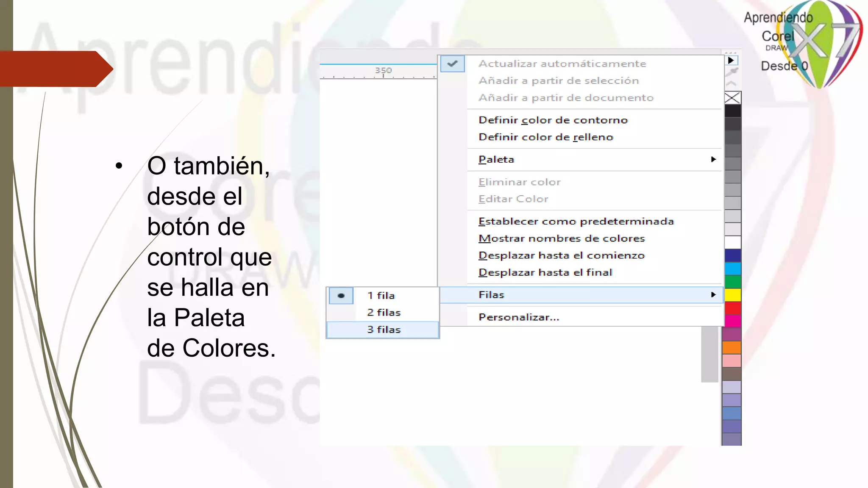Pick the purple swatch below magenta

click(x=732, y=334)
